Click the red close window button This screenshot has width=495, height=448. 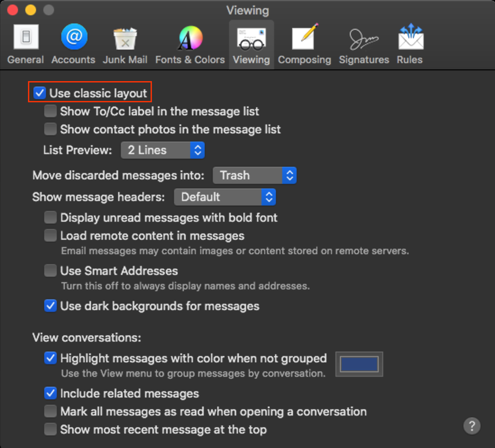pos(13,10)
